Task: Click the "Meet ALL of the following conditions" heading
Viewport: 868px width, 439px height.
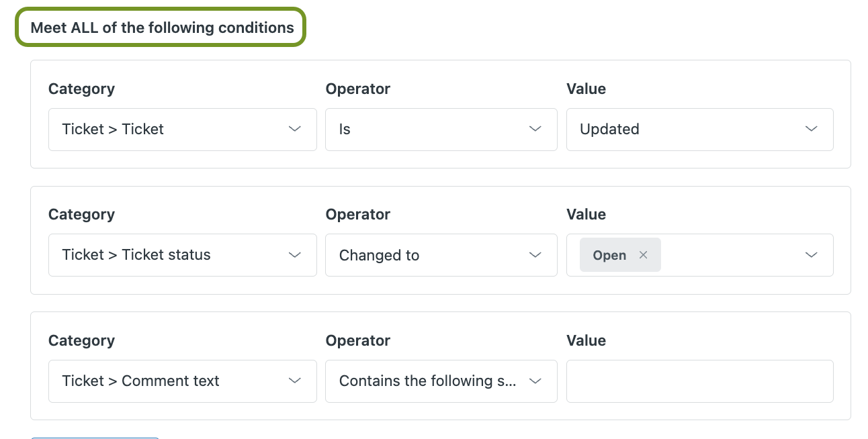Action: pyautogui.click(x=162, y=28)
